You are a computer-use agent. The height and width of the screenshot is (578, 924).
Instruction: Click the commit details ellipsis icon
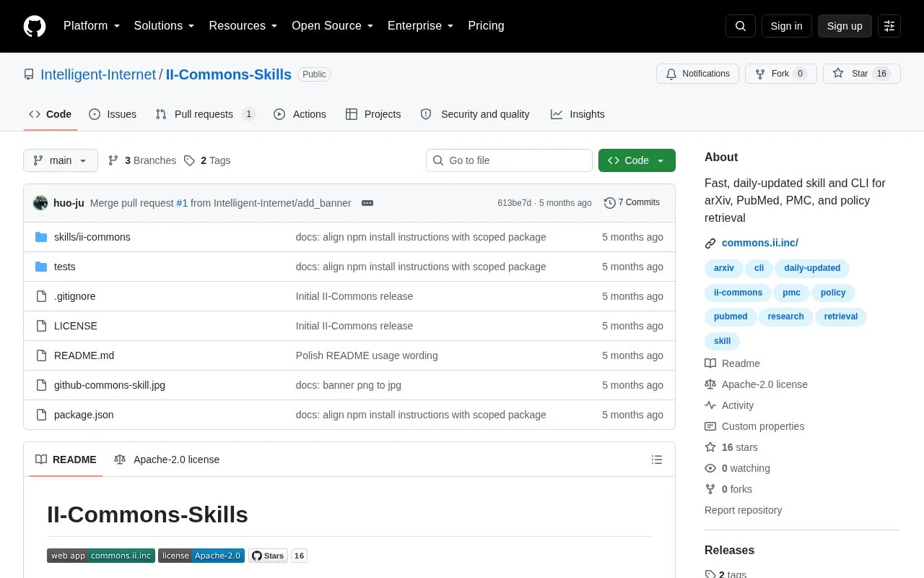367,203
